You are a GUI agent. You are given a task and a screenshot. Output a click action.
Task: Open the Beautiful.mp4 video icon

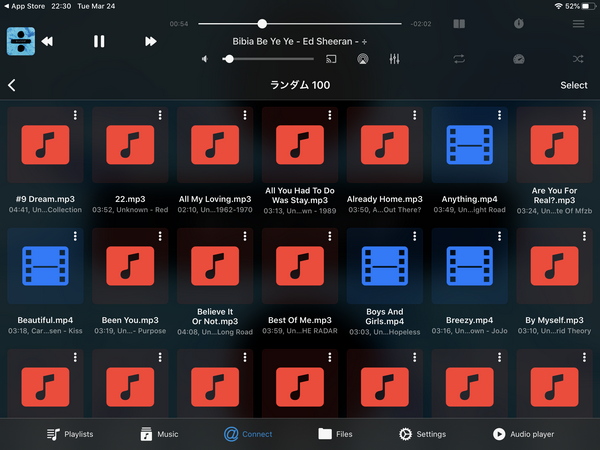click(x=45, y=266)
